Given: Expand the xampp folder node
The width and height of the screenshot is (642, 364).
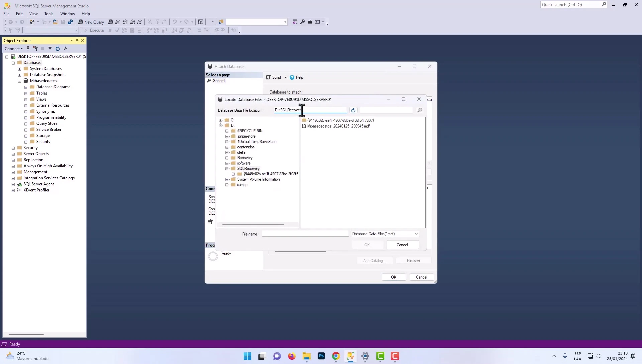Looking at the screenshot, I should (x=227, y=185).
